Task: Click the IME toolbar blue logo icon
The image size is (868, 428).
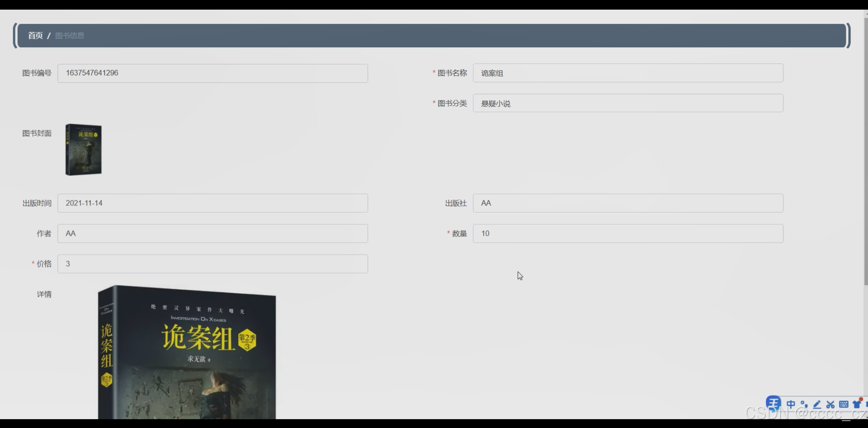Action: point(773,403)
